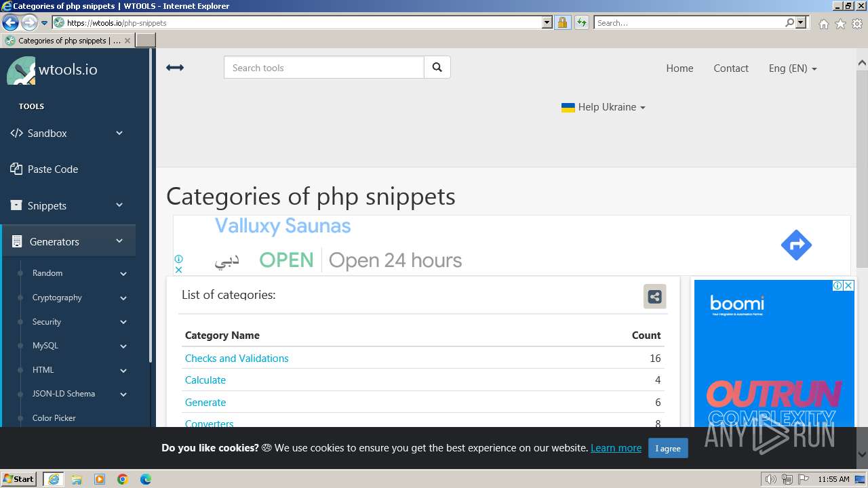
Task: Click the wtools.io logo icon
Action: point(21,70)
